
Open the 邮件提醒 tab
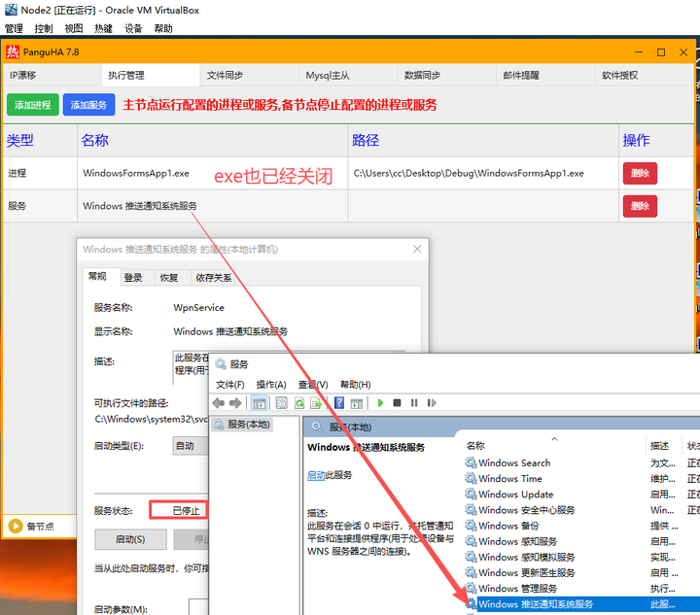pos(545,75)
